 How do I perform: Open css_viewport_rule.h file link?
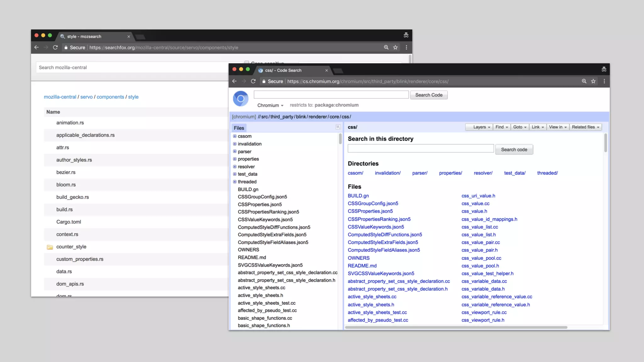483,320
